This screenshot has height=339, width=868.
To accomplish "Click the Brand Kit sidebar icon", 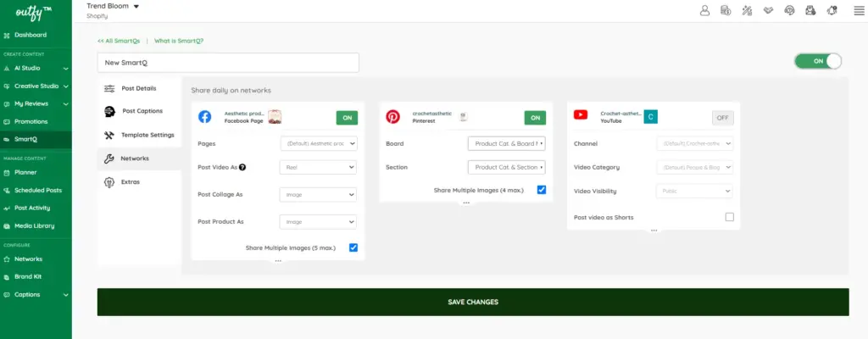I will (x=7, y=277).
